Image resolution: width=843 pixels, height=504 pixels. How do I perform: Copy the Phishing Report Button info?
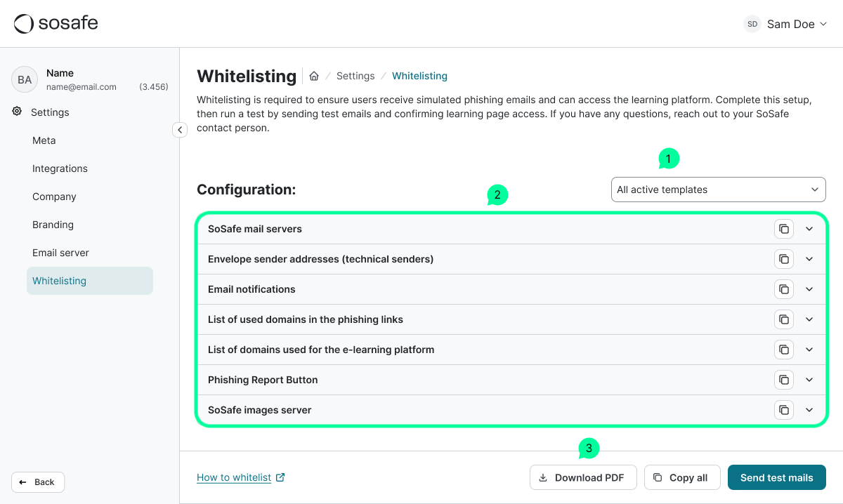click(x=783, y=379)
